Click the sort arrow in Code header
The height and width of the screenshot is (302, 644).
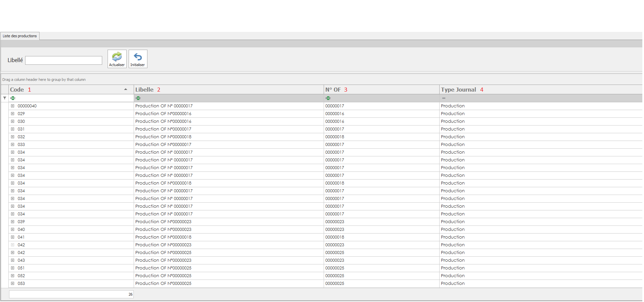coord(126,90)
